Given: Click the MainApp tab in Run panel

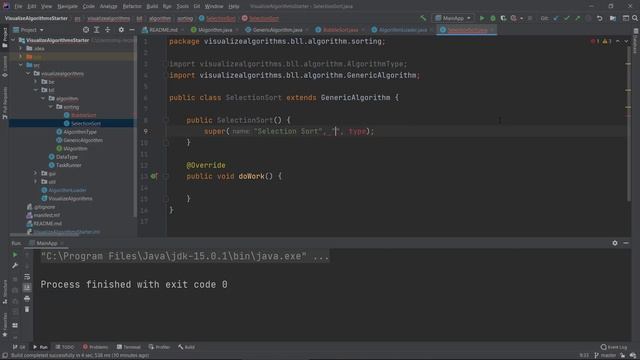Looking at the screenshot, I should click(x=47, y=243).
